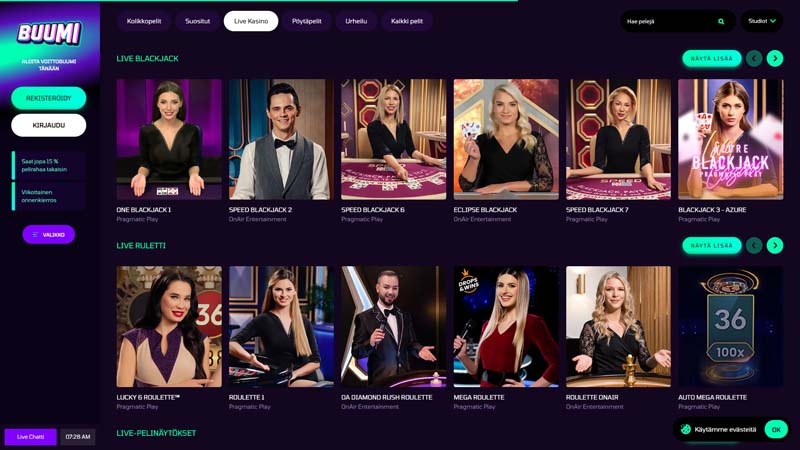Switch to the Kolikkopelit tab

click(x=144, y=21)
